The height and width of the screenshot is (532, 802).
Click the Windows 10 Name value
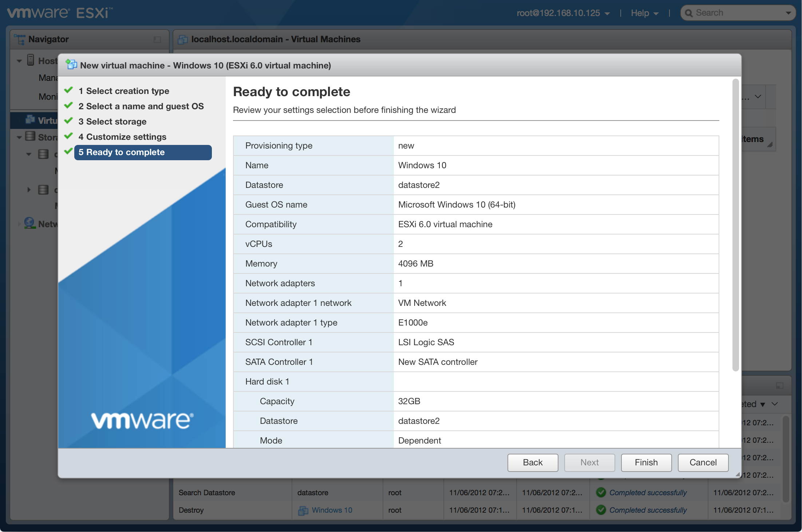pyautogui.click(x=422, y=165)
